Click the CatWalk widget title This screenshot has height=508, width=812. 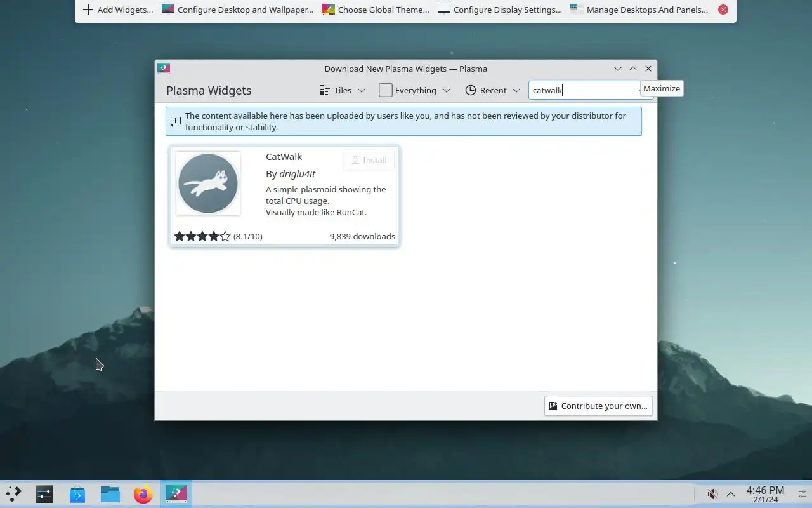pyautogui.click(x=284, y=157)
